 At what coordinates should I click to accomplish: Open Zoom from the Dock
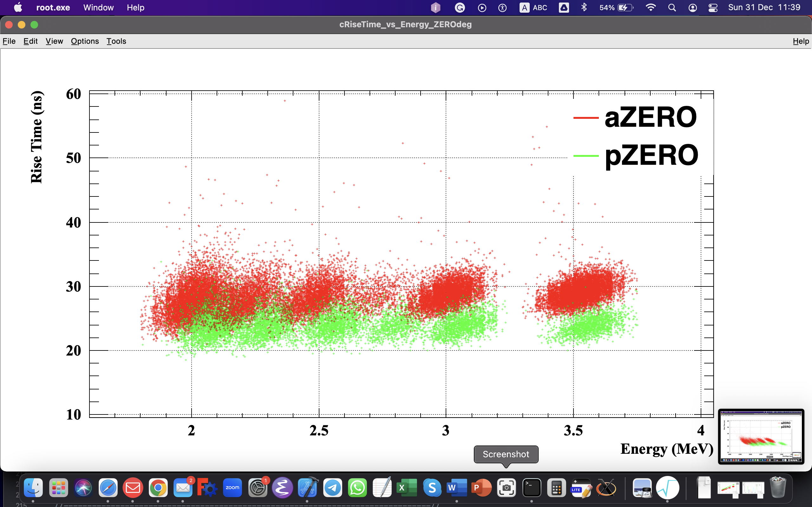pos(232,488)
